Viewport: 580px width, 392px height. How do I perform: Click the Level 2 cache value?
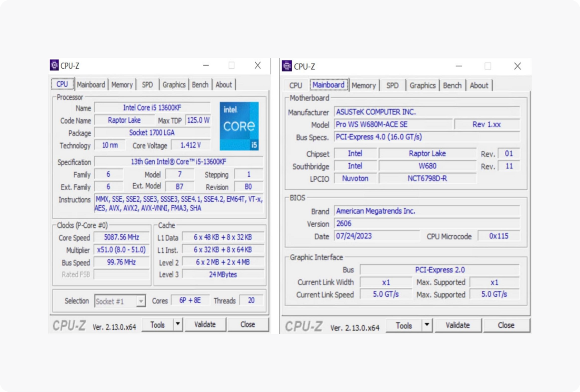pyautogui.click(x=223, y=262)
